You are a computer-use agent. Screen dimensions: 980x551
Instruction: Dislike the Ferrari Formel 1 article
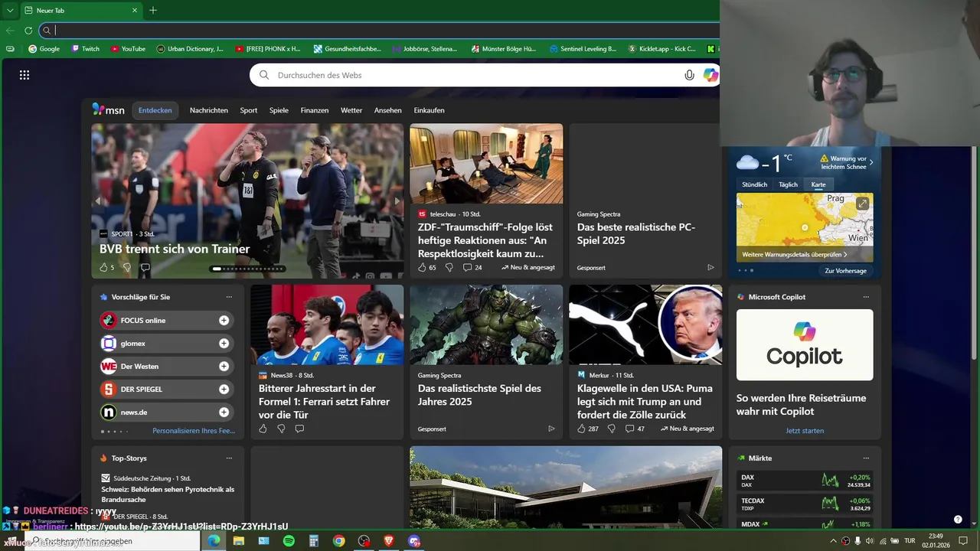pyautogui.click(x=281, y=429)
